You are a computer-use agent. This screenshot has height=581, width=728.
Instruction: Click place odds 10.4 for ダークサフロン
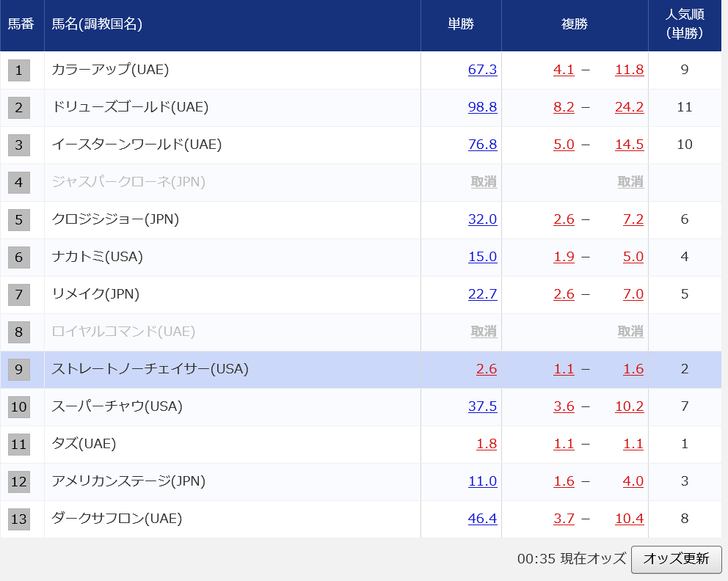629,519
